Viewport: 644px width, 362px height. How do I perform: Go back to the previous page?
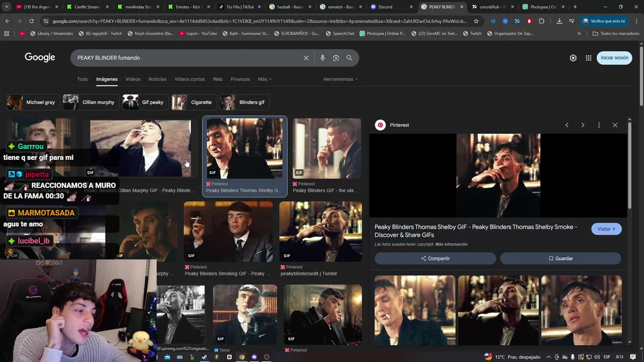[x=7, y=21]
